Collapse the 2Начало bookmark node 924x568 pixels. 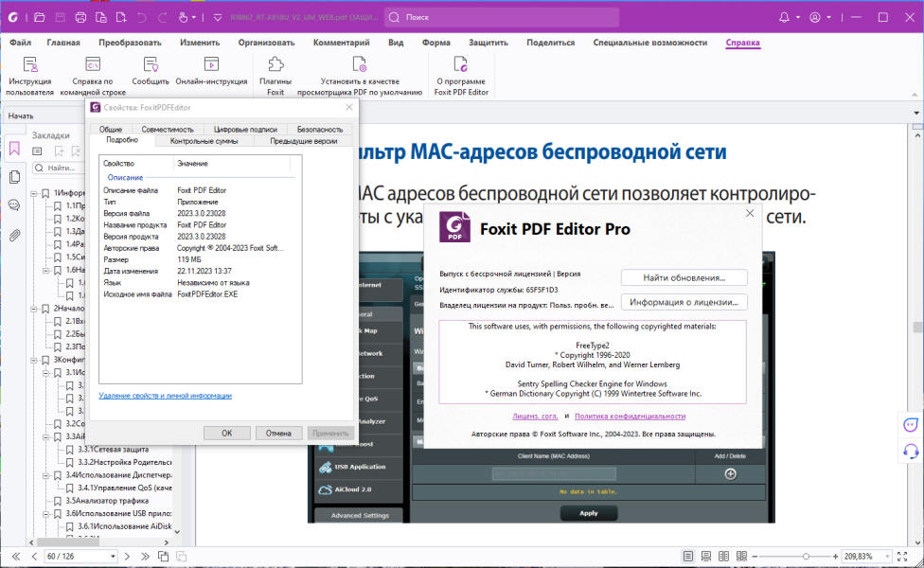point(34,309)
